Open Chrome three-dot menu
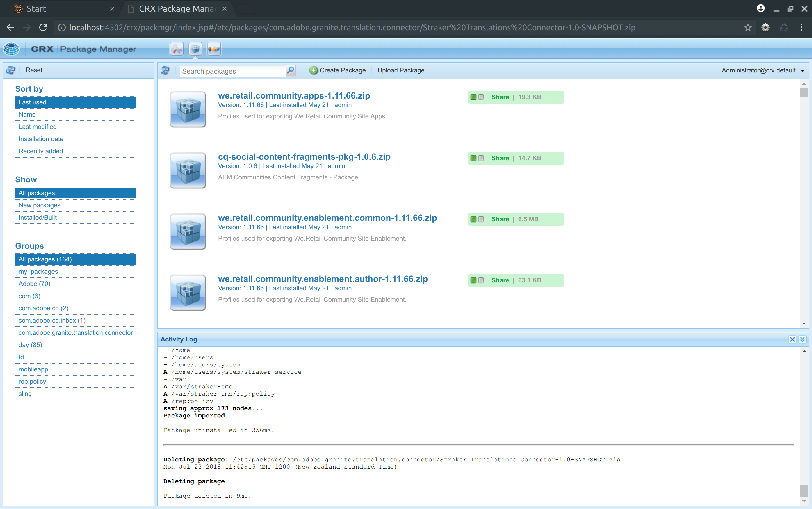The image size is (812, 509). coord(802,28)
